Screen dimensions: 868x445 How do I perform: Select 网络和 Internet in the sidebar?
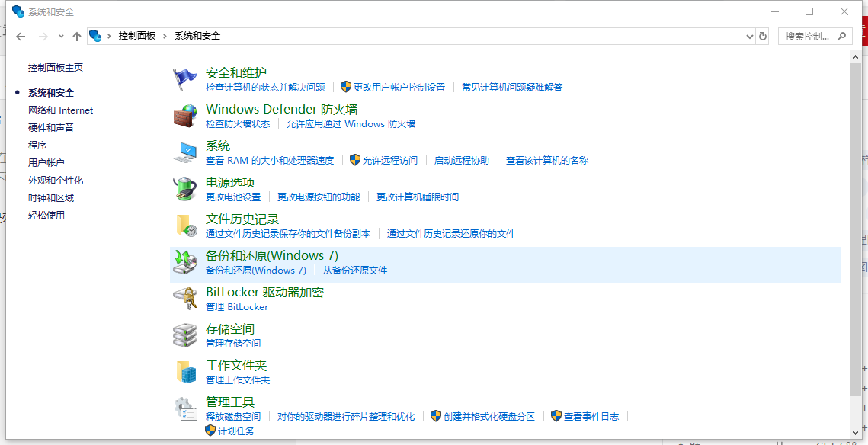[61, 110]
